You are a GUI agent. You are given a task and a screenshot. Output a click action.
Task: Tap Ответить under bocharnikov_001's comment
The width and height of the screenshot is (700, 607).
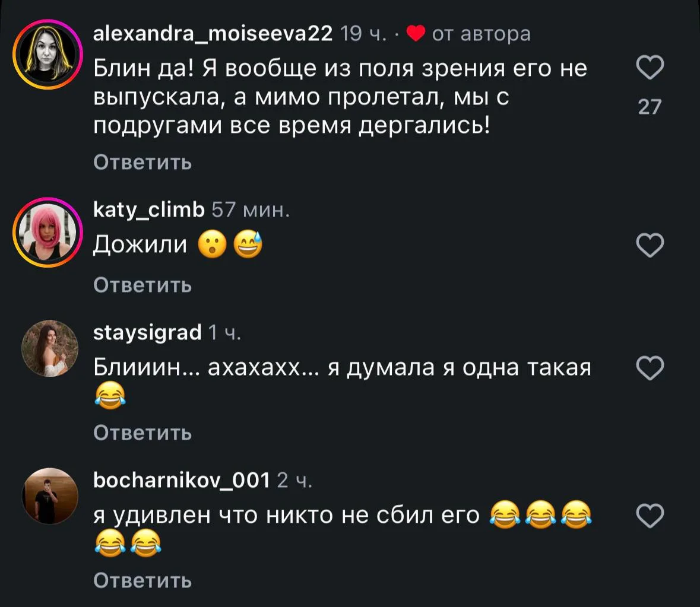[x=142, y=581]
